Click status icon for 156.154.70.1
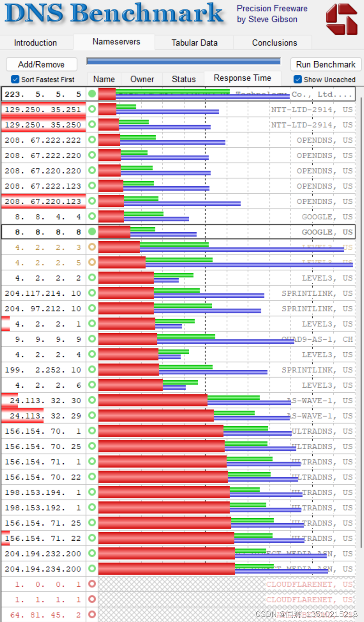The image size is (364, 622). pyautogui.click(x=92, y=431)
